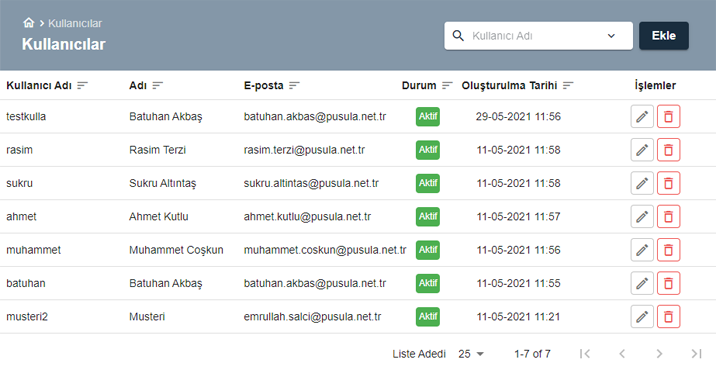The width and height of the screenshot is (716, 372).
Task: Delete the musteri2 user row
Action: point(669,316)
